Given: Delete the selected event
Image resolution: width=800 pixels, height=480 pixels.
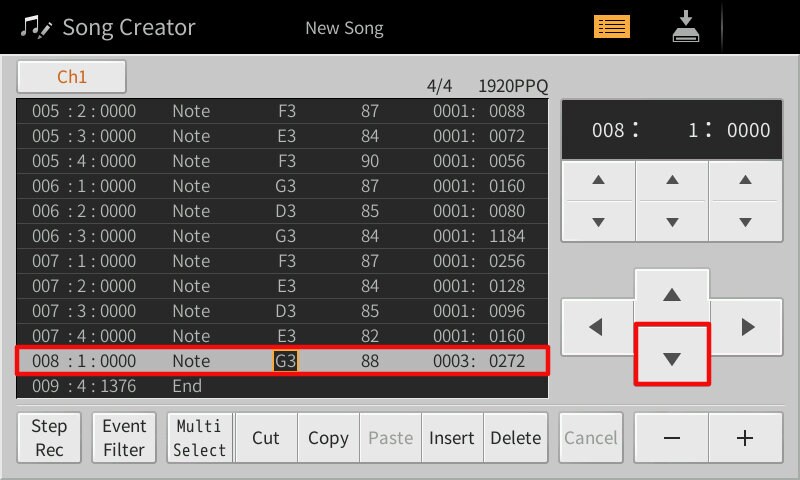Looking at the screenshot, I should point(516,438).
